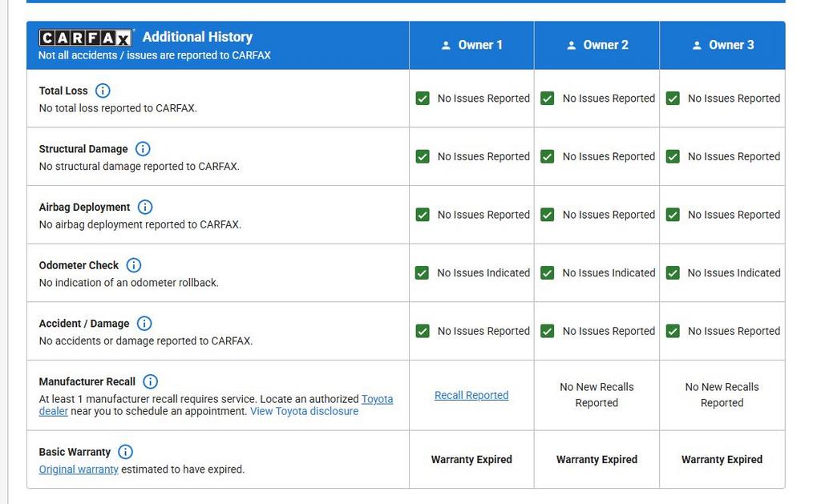
Task: Open the Total Loss info icon
Action: [103, 91]
